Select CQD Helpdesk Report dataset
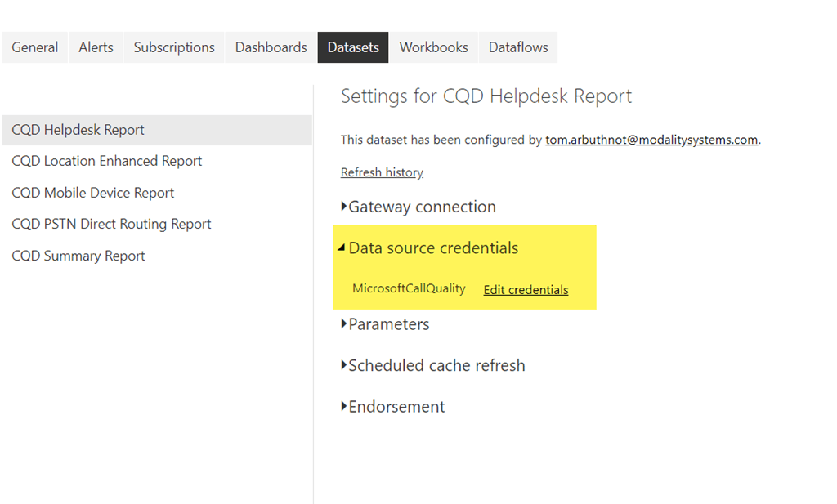837x504 pixels. tap(78, 130)
